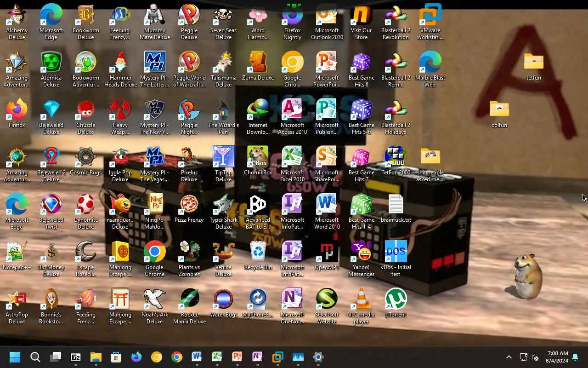588x368 pixels.
Task: Select the Visit Our Store icon
Action: click(361, 22)
